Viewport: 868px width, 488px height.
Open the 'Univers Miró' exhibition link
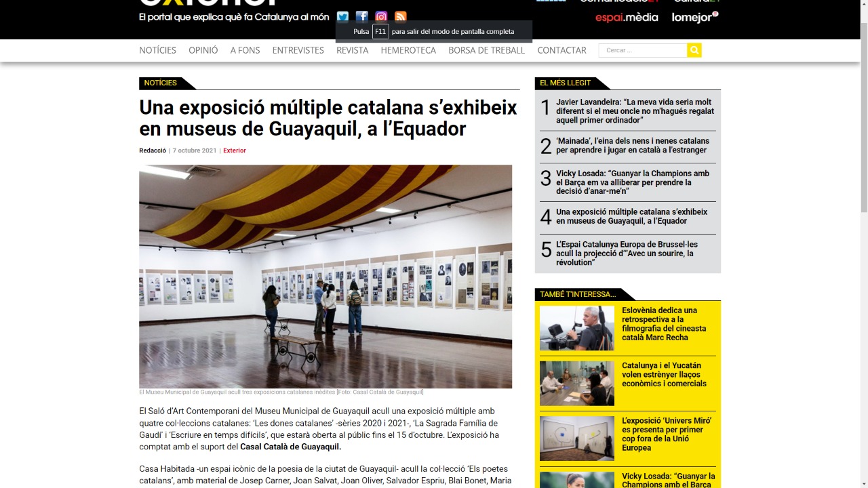click(667, 434)
